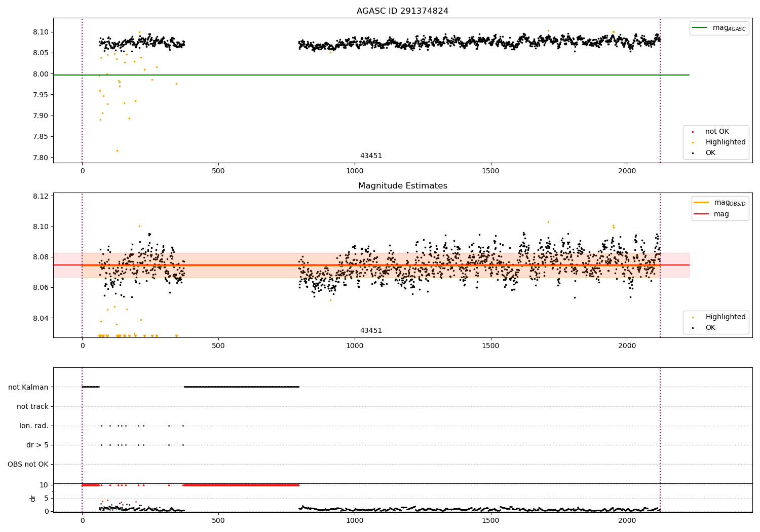Click the 8.04 tick label in middle plot
Screen dimensions: 760x532
click(x=41, y=318)
